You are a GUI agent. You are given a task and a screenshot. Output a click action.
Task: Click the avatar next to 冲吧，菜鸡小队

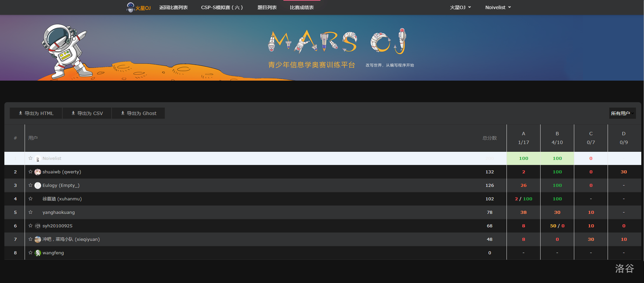pyautogui.click(x=38, y=239)
